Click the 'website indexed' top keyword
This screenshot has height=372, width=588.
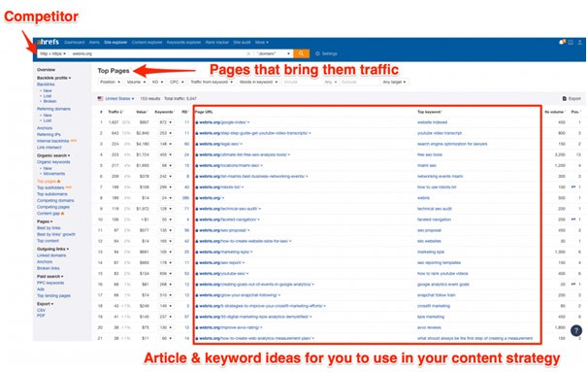[432, 122]
